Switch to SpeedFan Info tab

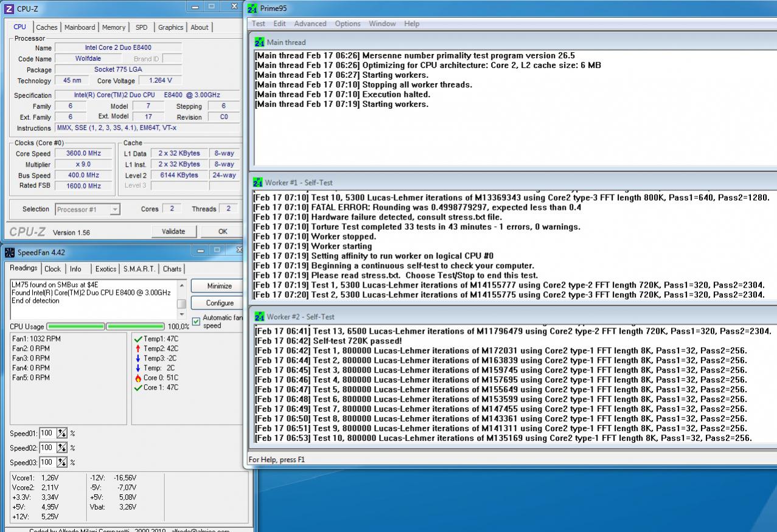[75, 269]
